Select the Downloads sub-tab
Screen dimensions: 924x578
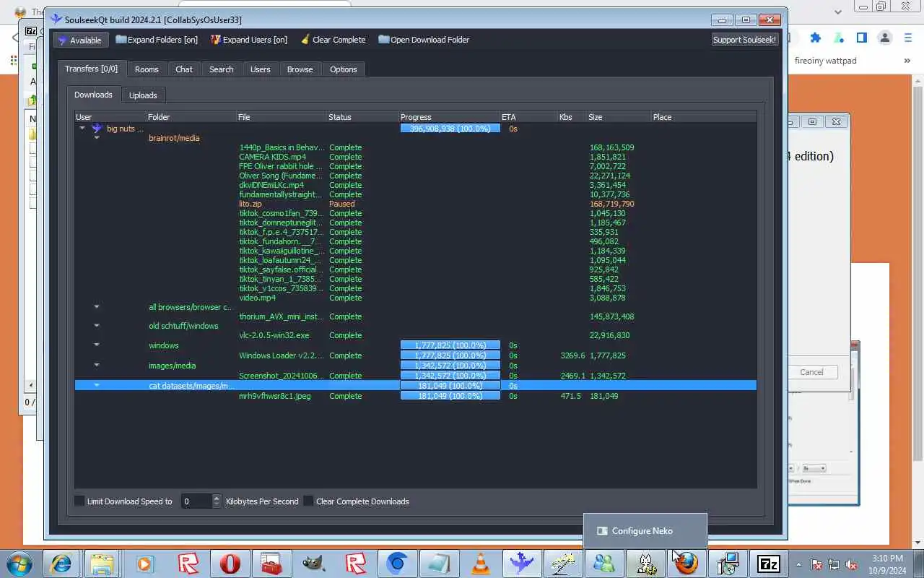click(x=93, y=95)
